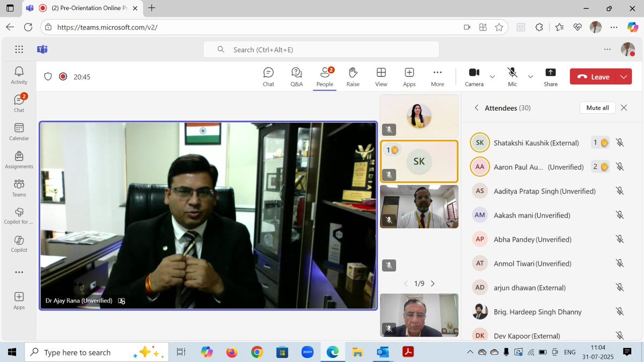
Task: Open the More meeting options
Action: coord(437,77)
